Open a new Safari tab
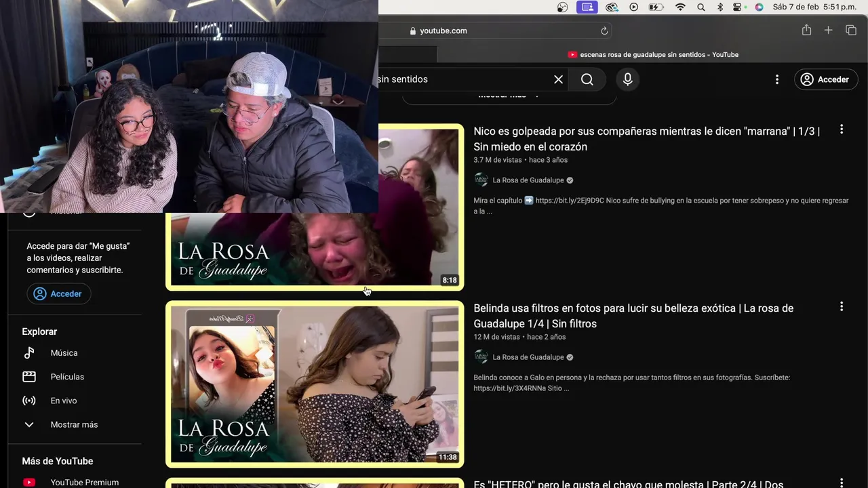The image size is (868, 488). pos(828,30)
